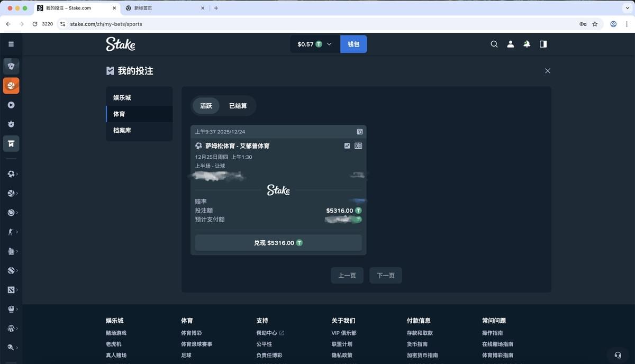Select the Counter-Strike soldier icon in sidebar
This screenshot has width=635, height=364.
pyautogui.click(x=11, y=232)
